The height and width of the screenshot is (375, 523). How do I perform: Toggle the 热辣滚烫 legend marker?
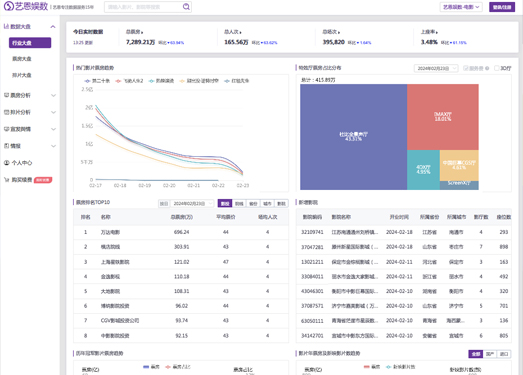tap(152, 81)
